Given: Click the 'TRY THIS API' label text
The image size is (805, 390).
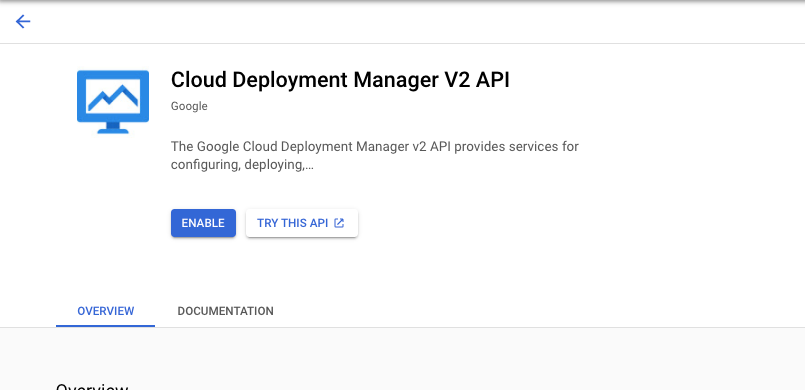Looking at the screenshot, I should pyautogui.click(x=292, y=223).
